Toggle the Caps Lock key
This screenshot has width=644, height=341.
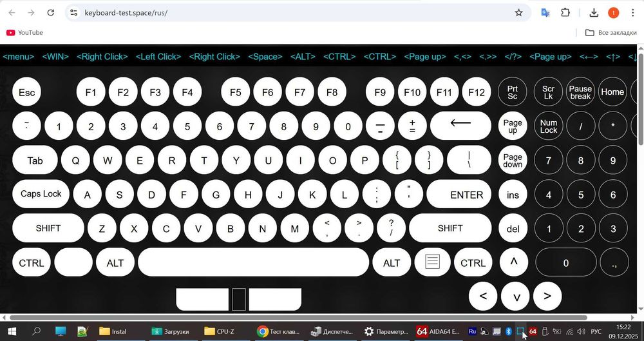coord(41,194)
